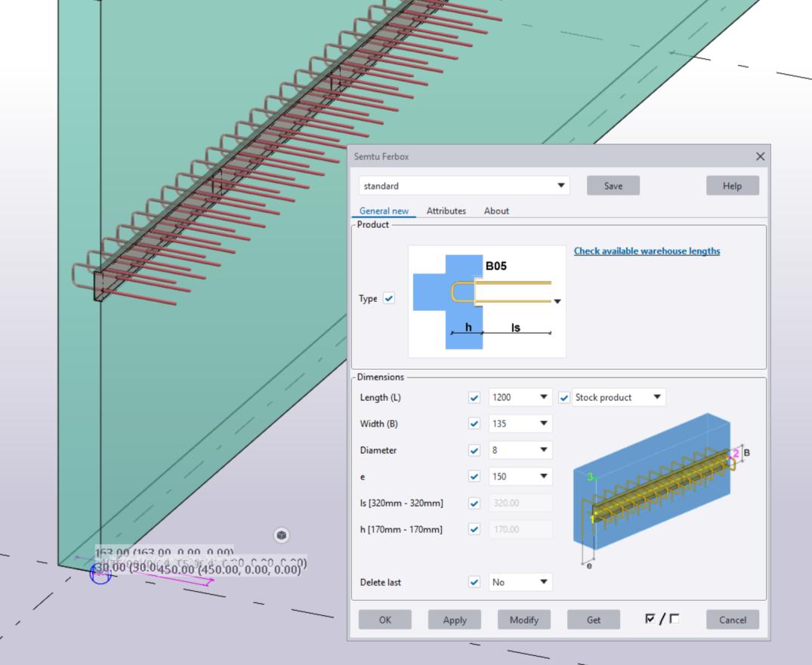The width and height of the screenshot is (812, 665).
Task: Switch to the Attributes tab
Action: (x=446, y=211)
